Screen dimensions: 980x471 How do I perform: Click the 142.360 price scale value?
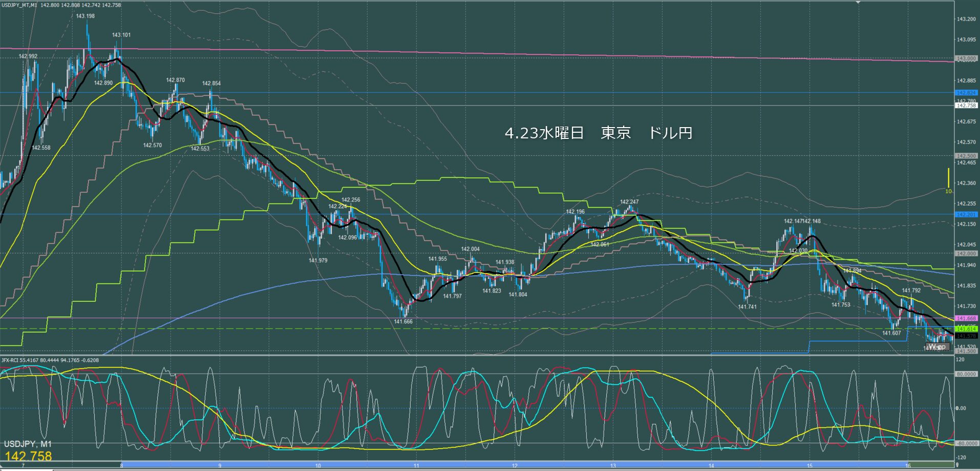click(966, 183)
